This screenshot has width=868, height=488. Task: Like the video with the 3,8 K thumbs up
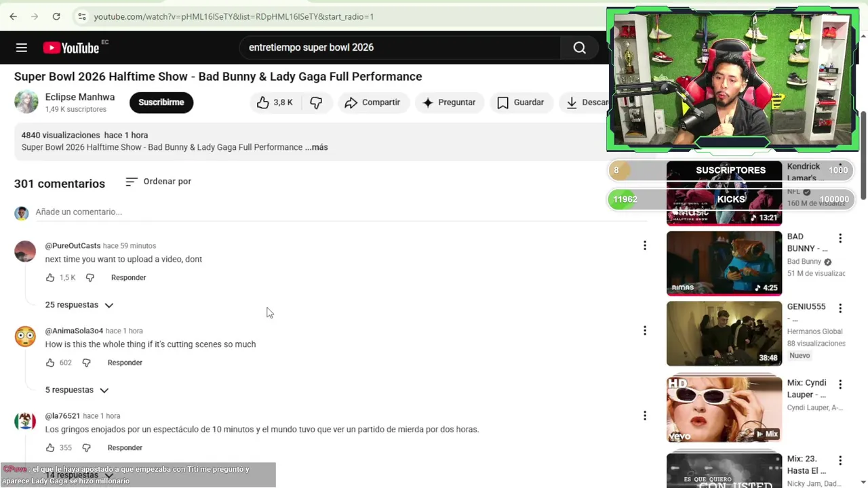pyautogui.click(x=274, y=102)
